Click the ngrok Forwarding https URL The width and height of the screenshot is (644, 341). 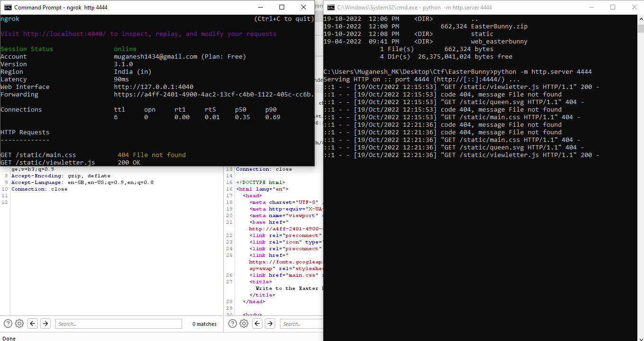pos(214,95)
